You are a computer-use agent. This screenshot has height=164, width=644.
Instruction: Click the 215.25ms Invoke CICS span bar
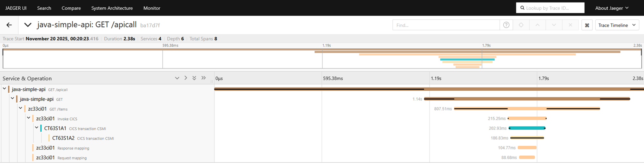[527, 118]
